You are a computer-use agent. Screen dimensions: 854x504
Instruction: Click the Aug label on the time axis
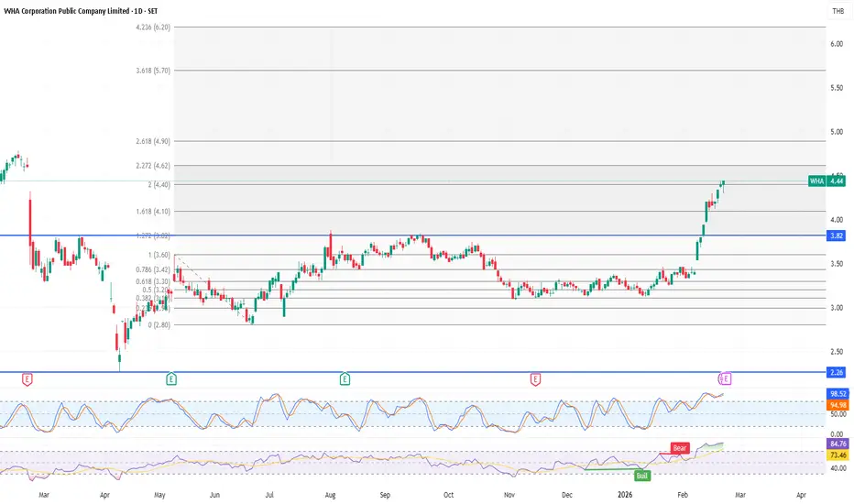(330, 495)
